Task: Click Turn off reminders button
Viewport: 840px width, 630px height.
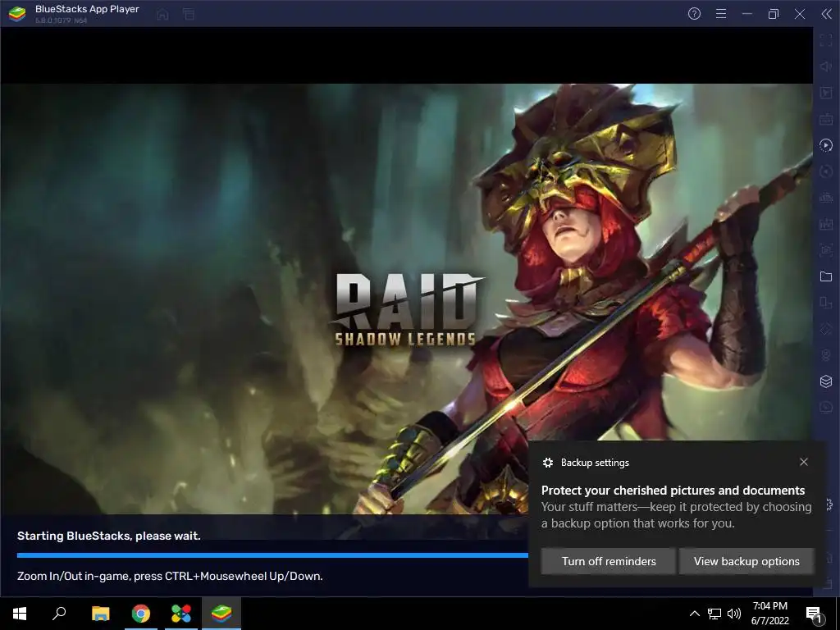Action: point(609,561)
